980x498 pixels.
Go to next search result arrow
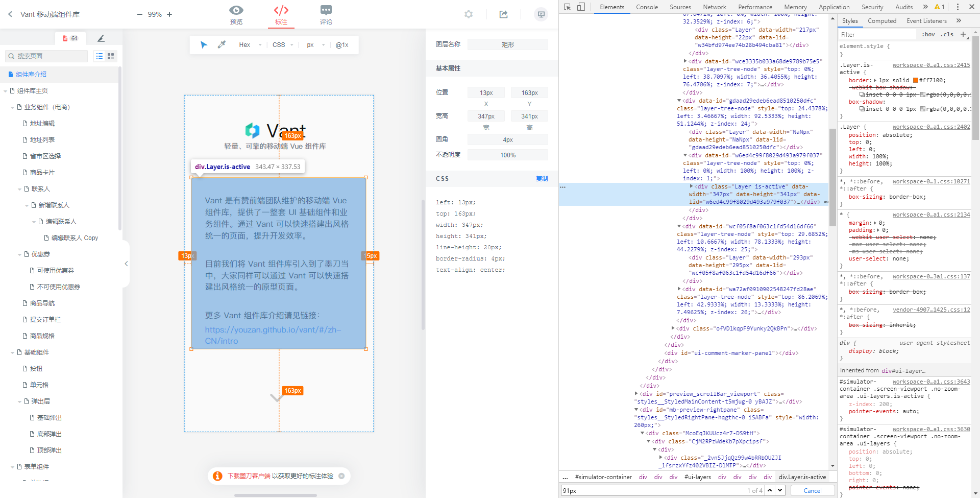pos(780,490)
